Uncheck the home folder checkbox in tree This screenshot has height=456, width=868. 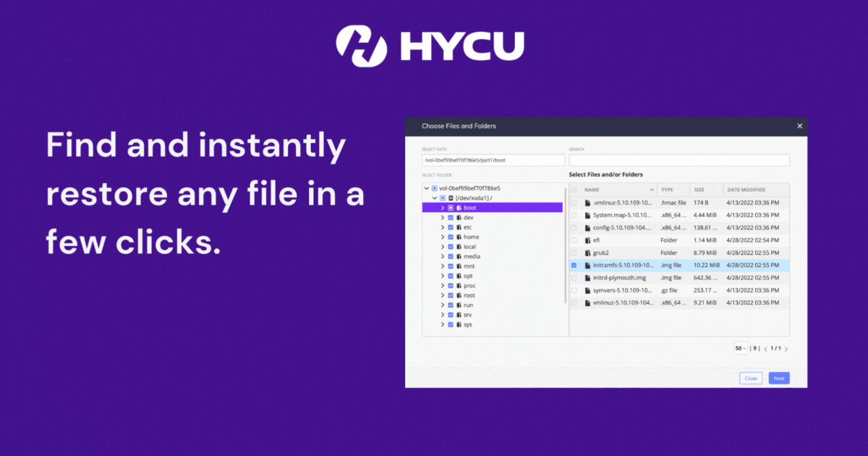pos(451,237)
